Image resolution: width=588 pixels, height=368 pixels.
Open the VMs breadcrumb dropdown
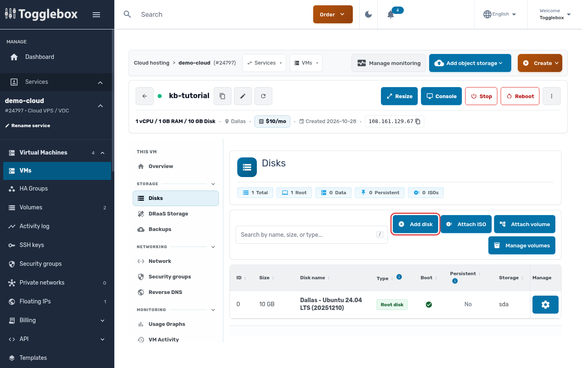[x=306, y=63]
